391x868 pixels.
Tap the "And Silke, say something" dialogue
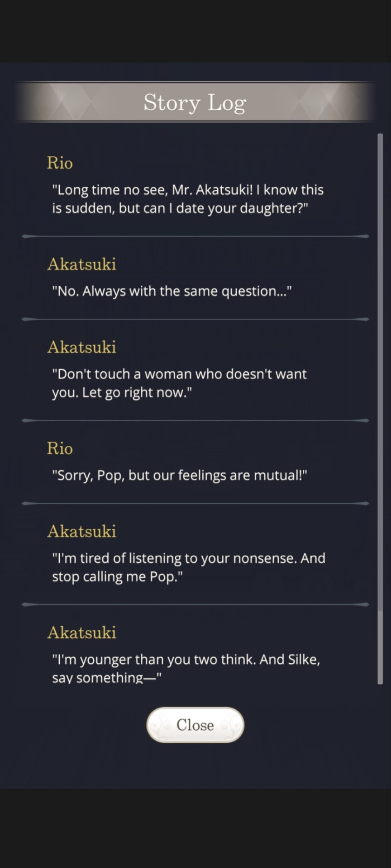coord(186,668)
